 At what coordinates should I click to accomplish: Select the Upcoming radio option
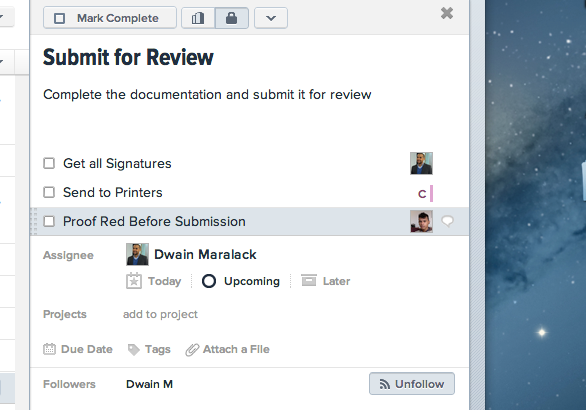[x=209, y=281]
